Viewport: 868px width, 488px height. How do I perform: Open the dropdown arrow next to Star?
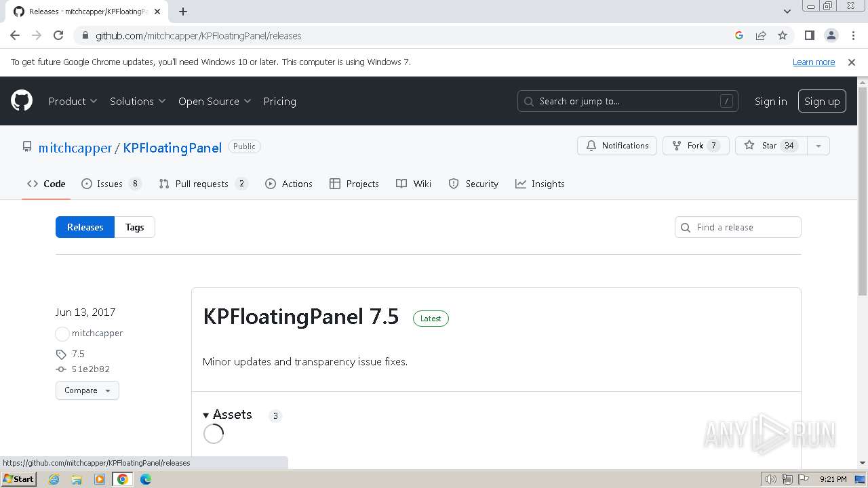pyautogui.click(x=818, y=146)
